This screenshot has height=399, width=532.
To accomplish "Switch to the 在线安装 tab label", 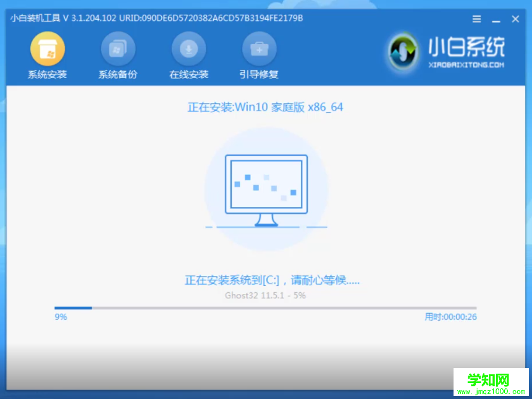I will pos(188,73).
